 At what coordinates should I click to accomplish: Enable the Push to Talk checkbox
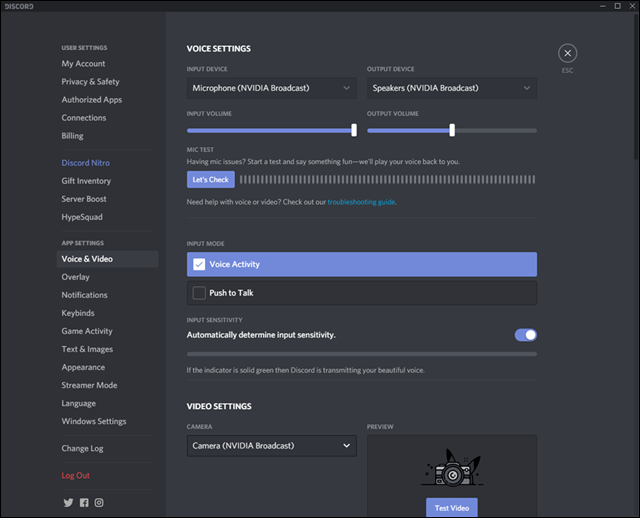[199, 293]
